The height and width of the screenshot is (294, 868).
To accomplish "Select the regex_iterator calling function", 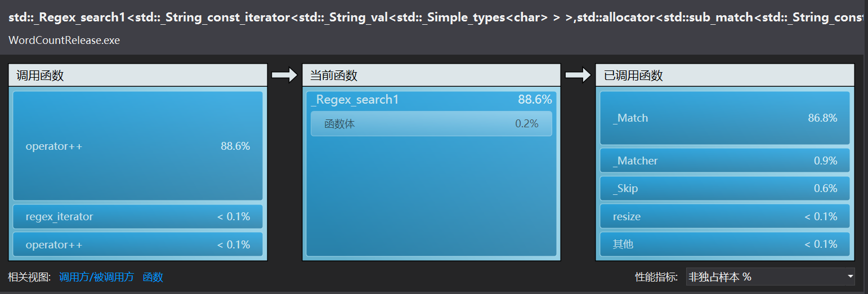I will coord(138,216).
